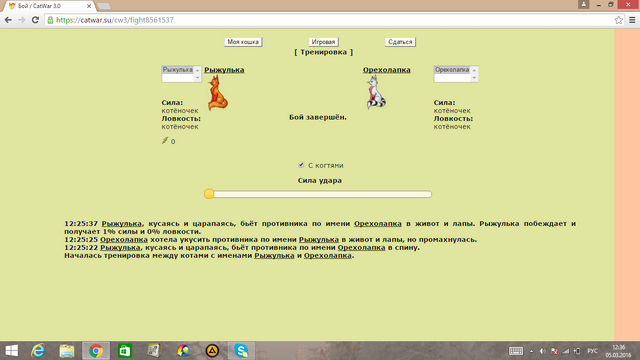Open a new browser tab
This screenshot has width=640, height=360.
coord(104,6)
